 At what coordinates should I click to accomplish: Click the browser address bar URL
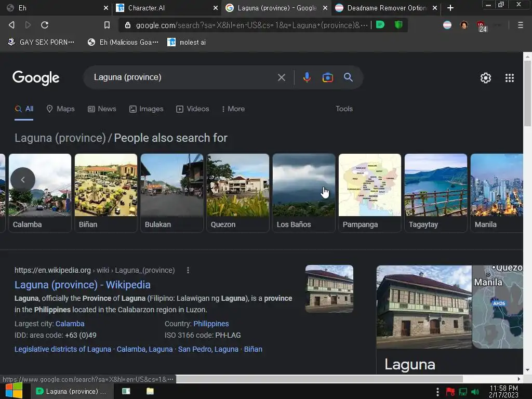tap(251, 25)
